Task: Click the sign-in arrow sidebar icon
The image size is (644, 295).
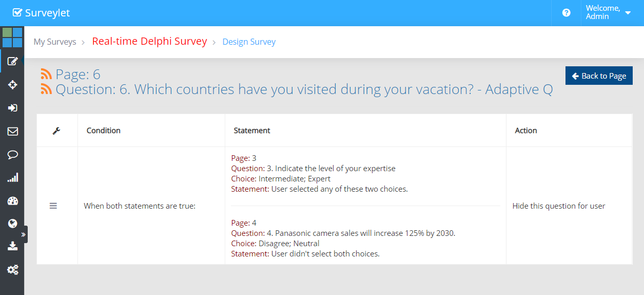Action: tap(13, 108)
